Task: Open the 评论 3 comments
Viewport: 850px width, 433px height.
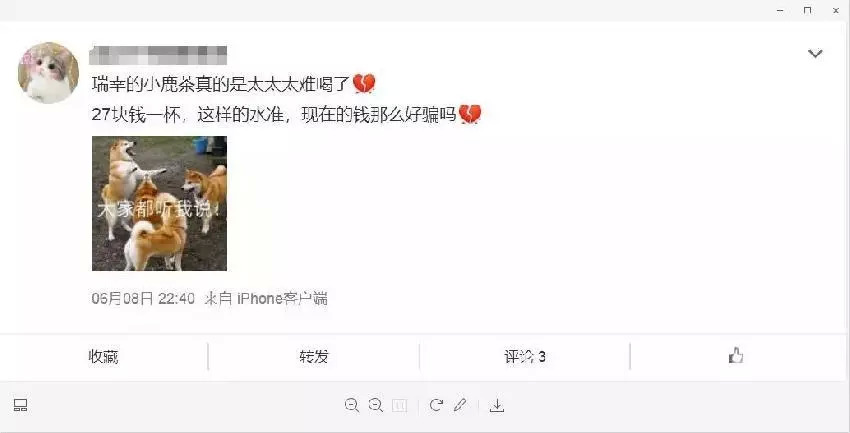Action: click(525, 357)
